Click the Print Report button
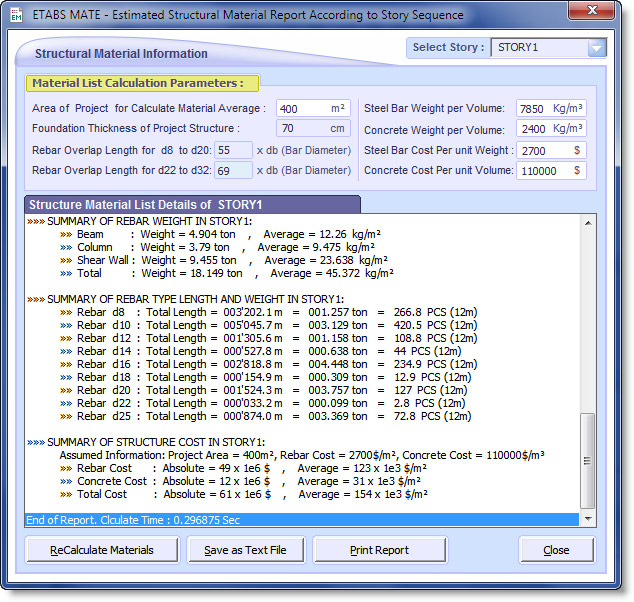 [379, 550]
